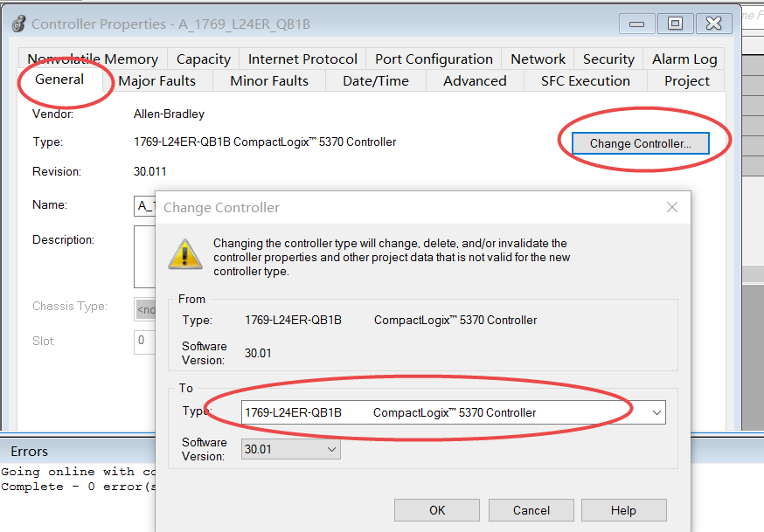Show the Alarm Log tab
This screenshot has height=532, width=764.
[684, 59]
